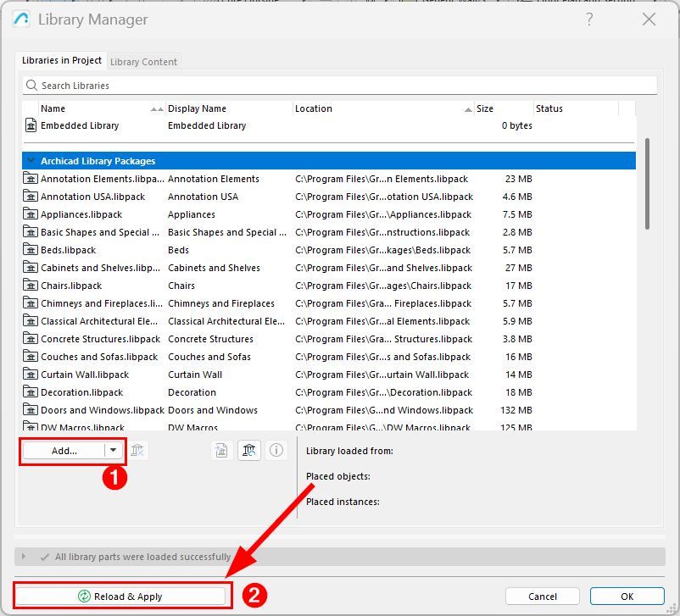Click the Embedded Library building icon

[31, 125]
